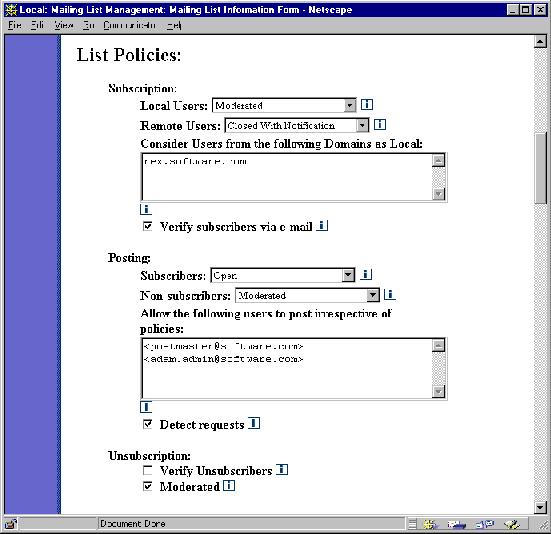Image resolution: width=551 pixels, height=534 pixels.
Task: Click the Netscape icon in the title bar
Action: (x=11, y=10)
